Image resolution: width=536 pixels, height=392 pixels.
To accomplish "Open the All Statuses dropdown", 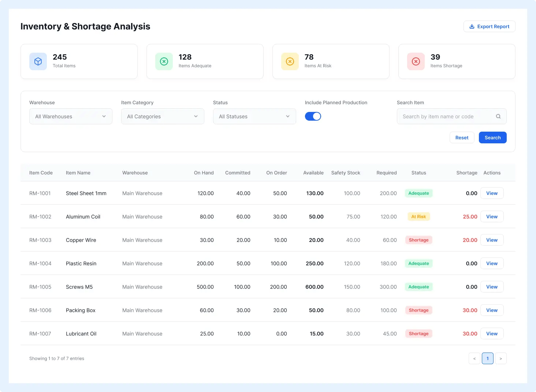I will click(254, 116).
